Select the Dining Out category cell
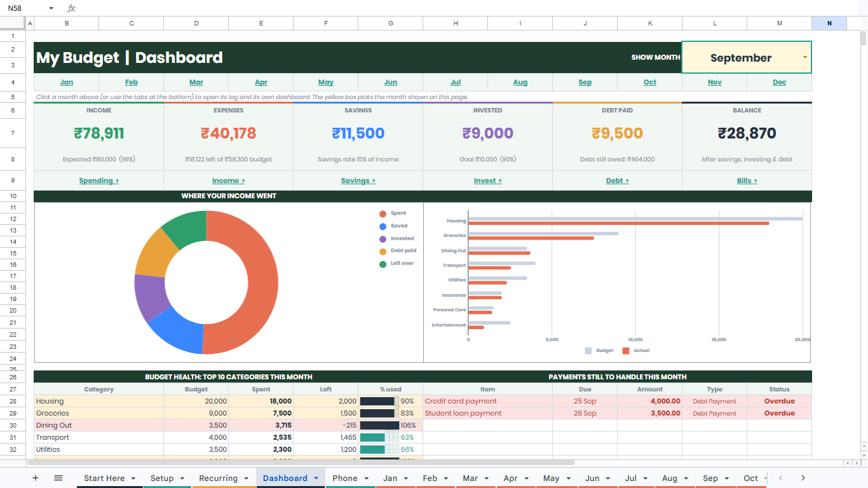The image size is (868, 488). [98, 425]
